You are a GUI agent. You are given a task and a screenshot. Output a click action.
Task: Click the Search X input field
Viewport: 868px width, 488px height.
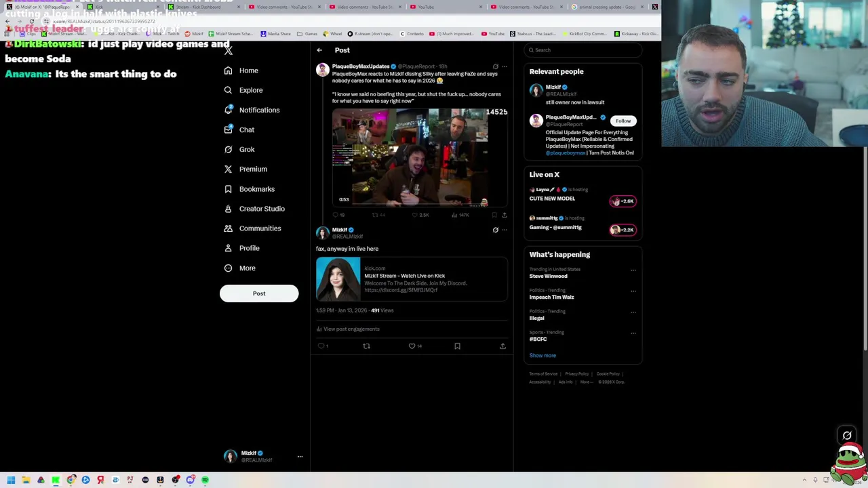[x=583, y=50]
